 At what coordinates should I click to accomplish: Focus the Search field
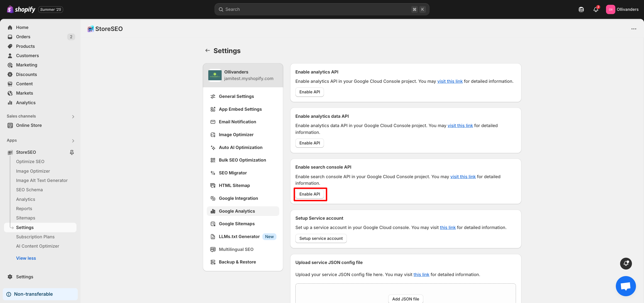point(322,9)
